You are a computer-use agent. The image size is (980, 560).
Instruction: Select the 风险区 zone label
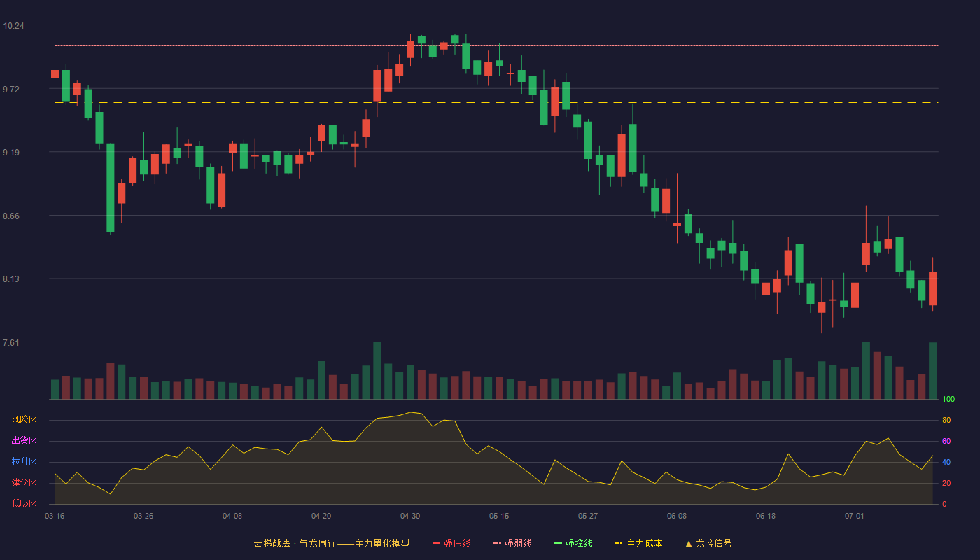point(24,420)
